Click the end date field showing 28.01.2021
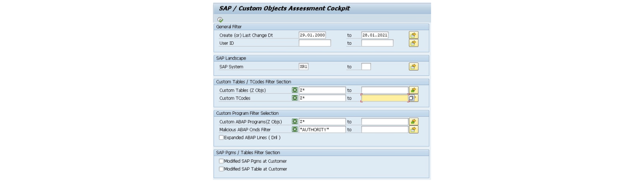The height and width of the screenshot is (182, 644). 375,35
